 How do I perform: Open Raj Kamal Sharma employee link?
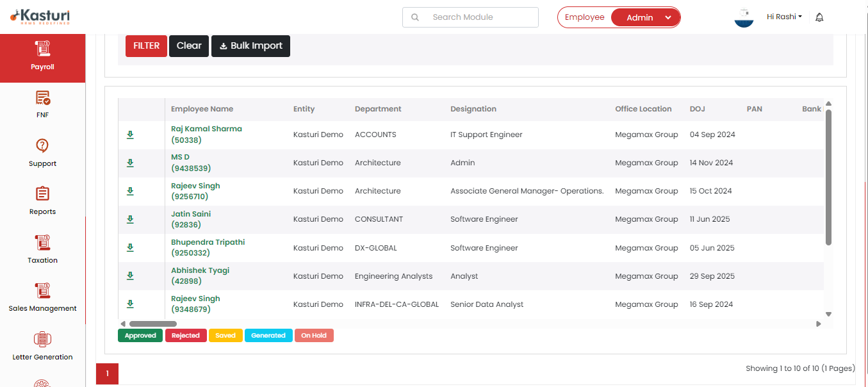coord(206,135)
